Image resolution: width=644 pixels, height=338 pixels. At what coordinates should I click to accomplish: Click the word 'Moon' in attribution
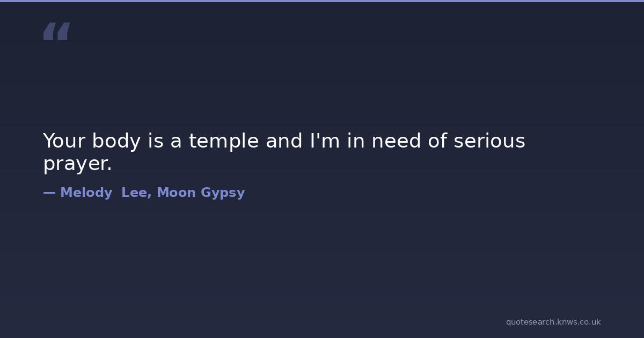tap(176, 193)
